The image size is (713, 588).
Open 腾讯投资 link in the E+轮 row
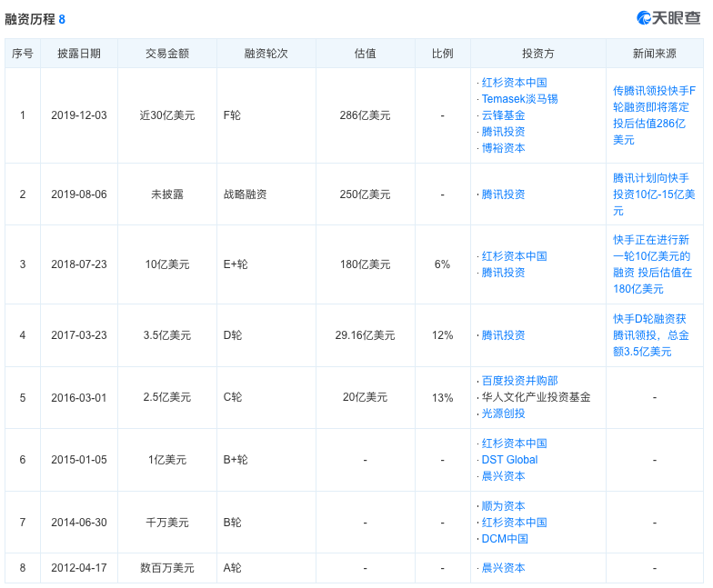point(503,273)
